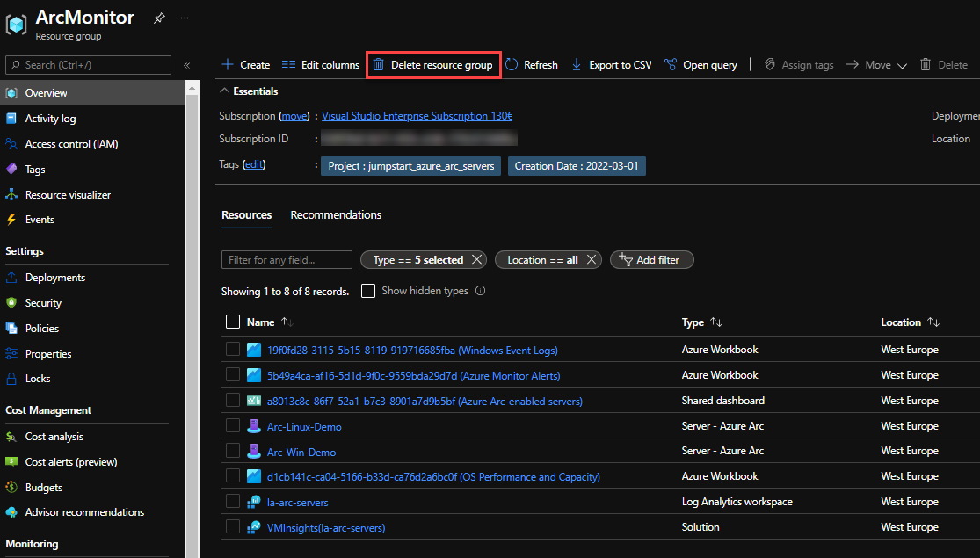The height and width of the screenshot is (558, 980).
Task: Check the OS Performance and Capacity row
Action: coord(233,475)
